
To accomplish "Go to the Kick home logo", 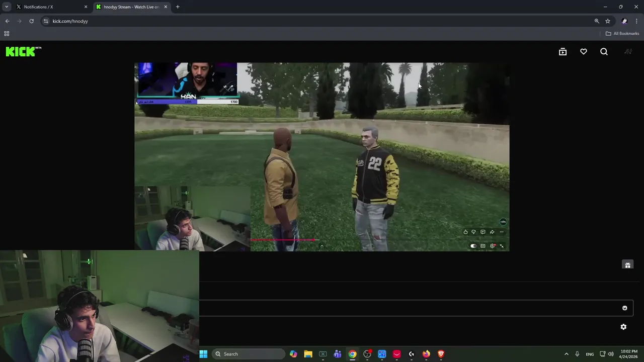I will tap(23, 51).
